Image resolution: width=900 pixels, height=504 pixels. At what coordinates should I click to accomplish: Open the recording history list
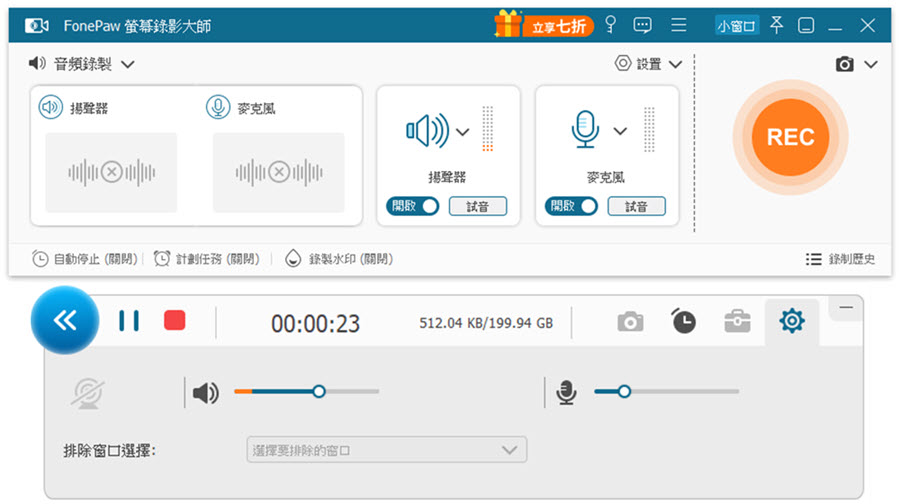(840, 259)
